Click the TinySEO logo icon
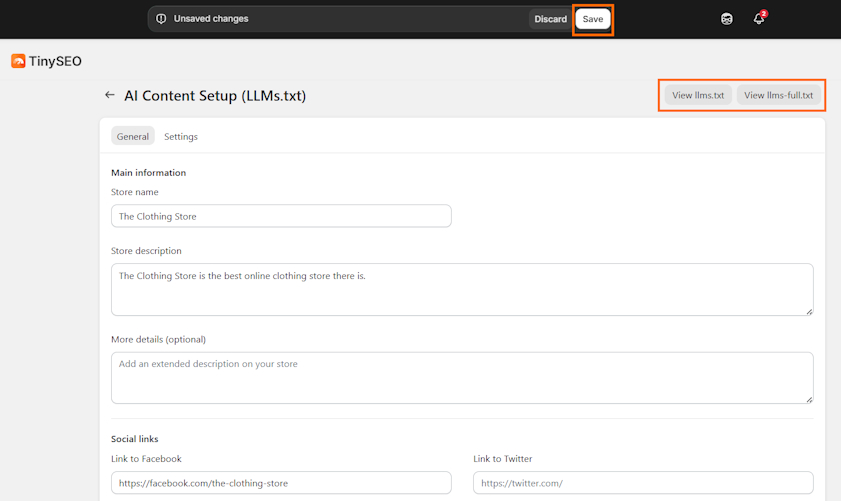Viewport: 841px width, 501px height. 18,61
